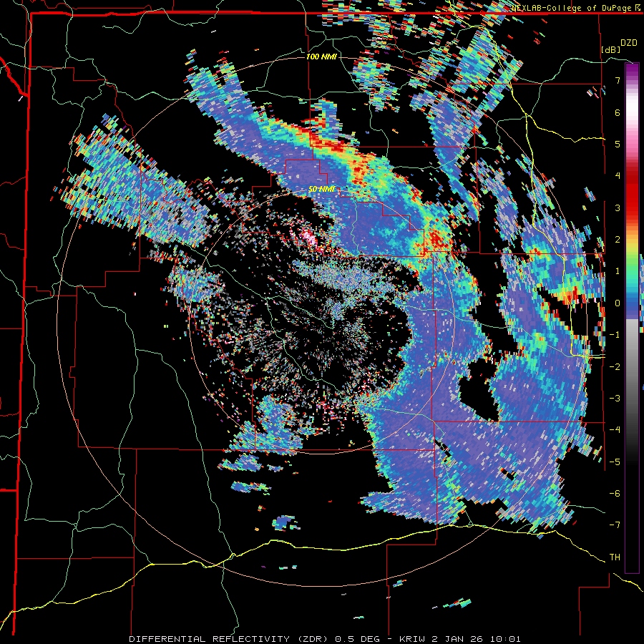Click the -5 value on color scale
This screenshot has height=644, width=644.
[615, 462]
